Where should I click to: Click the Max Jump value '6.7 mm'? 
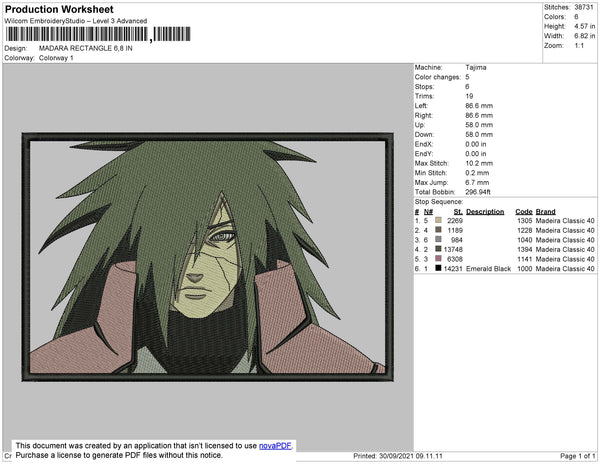click(x=477, y=182)
